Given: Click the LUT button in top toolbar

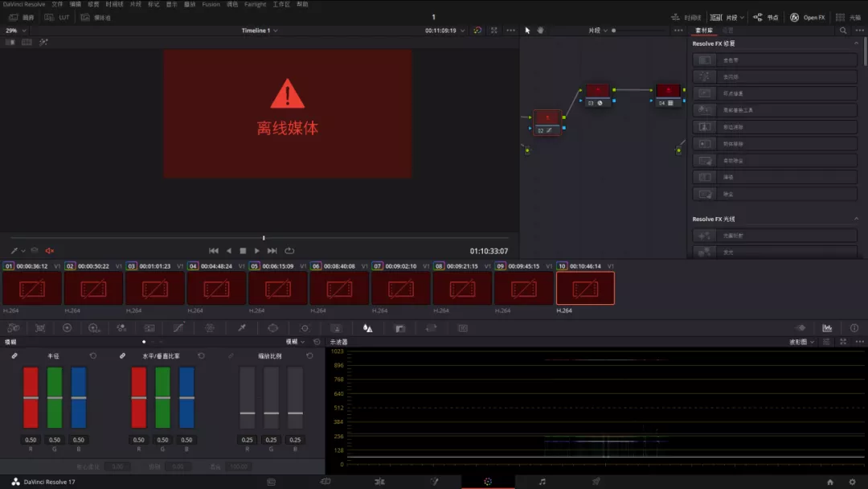Looking at the screenshot, I should pos(58,17).
